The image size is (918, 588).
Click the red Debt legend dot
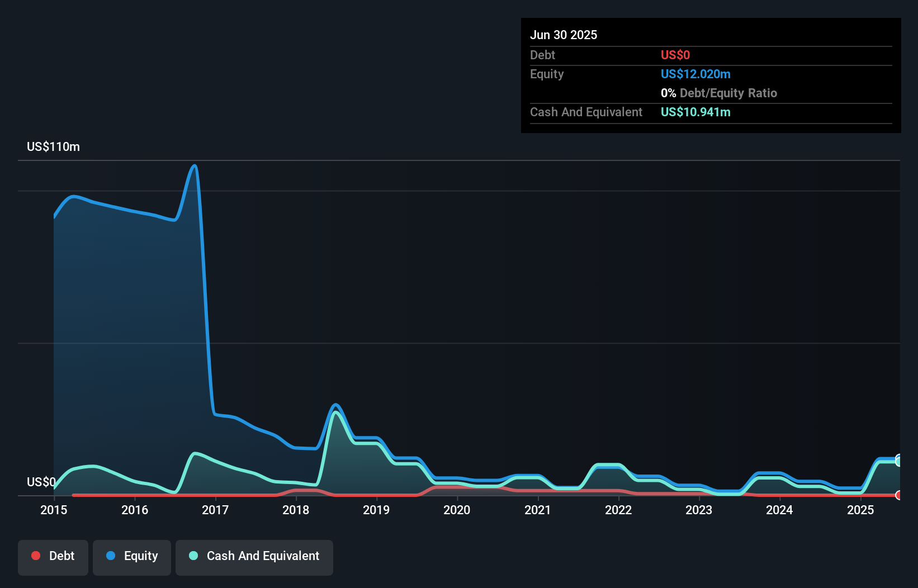(x=36, y=556)
